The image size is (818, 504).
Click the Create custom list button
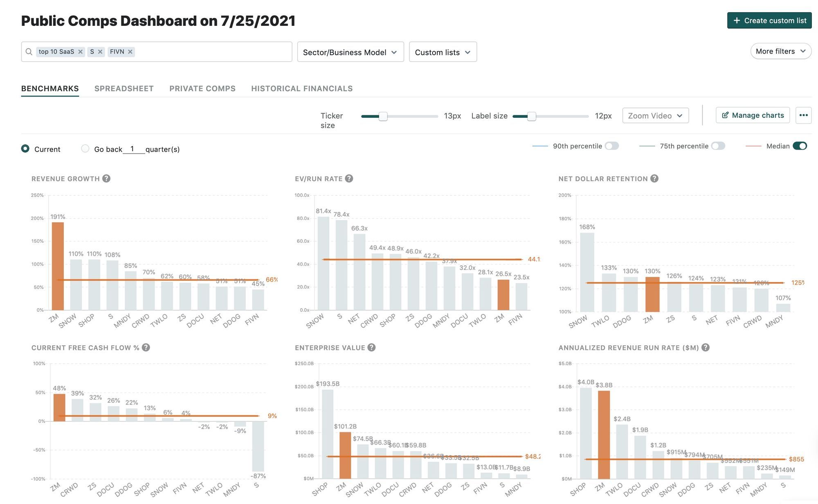(x=769, y=20)
